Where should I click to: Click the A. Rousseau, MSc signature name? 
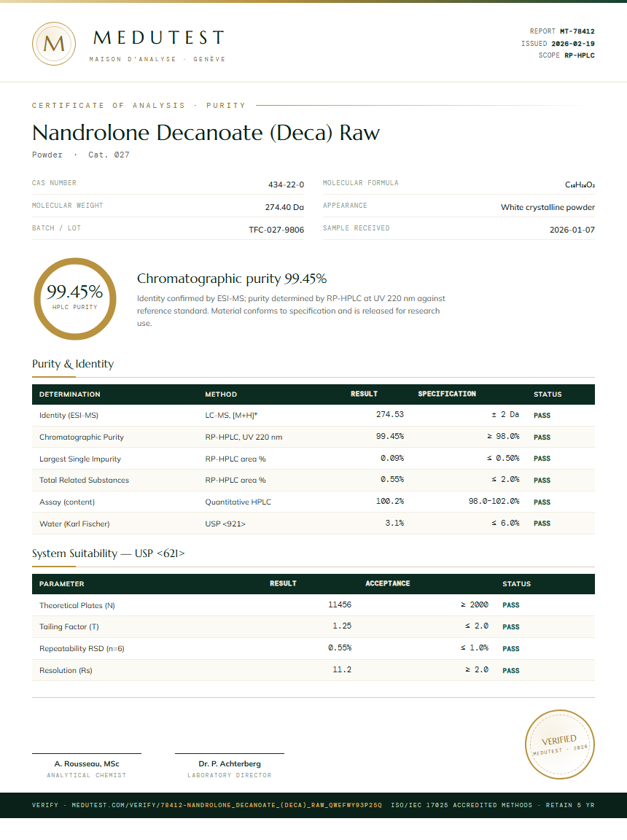click(x=87, y=764)
